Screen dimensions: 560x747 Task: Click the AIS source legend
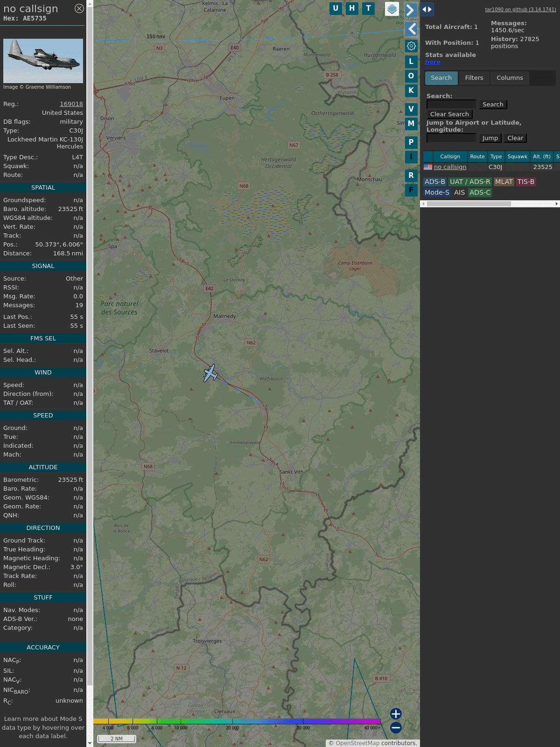point(459,192)
